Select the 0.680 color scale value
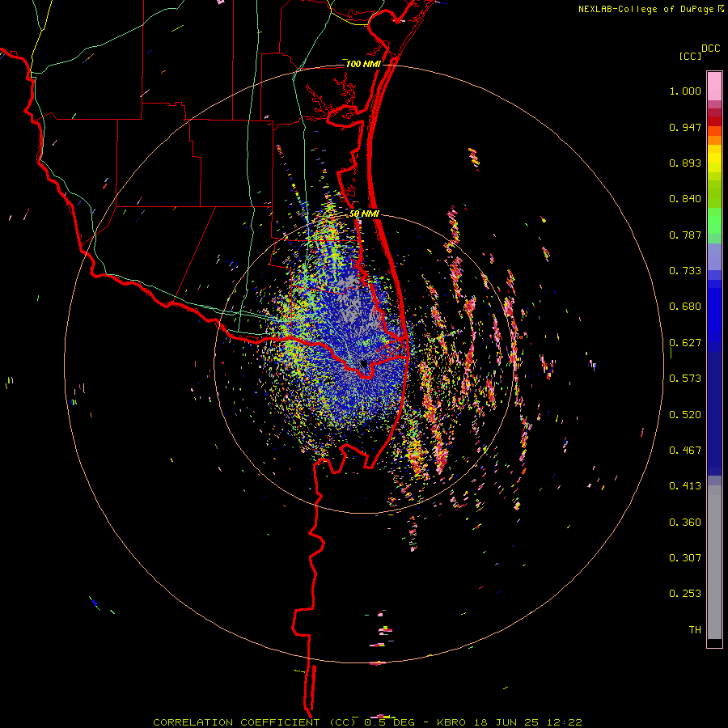The width and height of the screenshot is (728, 728). pyautogui.click(x=685, y=307)
